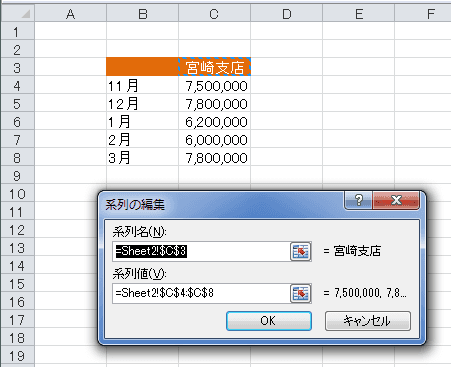Select column C header
The width and height of the screenshot is (451, 367).
coord(214,14)
